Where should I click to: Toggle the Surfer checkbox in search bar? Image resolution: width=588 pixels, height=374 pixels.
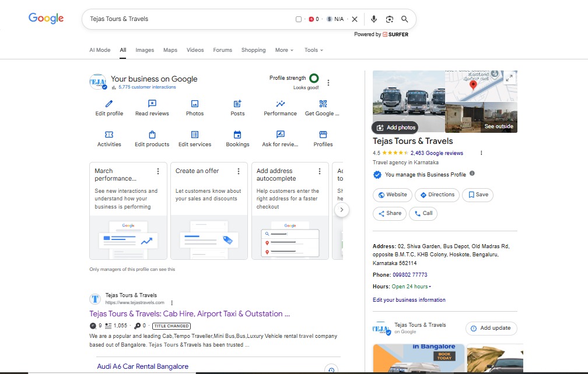[x=299, y=19]
